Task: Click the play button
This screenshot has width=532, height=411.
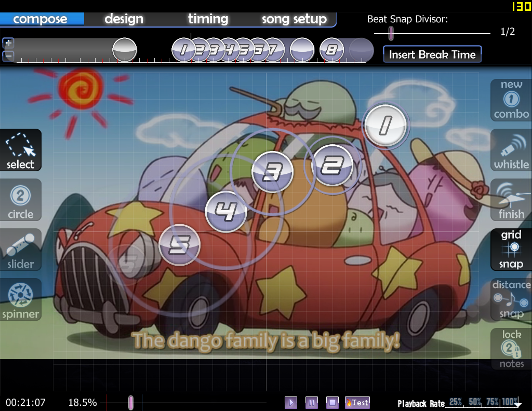Action: pyautogui.click(x=291, y=403)
